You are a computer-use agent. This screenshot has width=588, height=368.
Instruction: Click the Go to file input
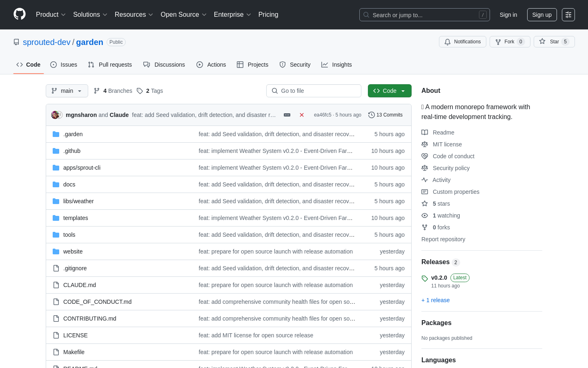314,91
